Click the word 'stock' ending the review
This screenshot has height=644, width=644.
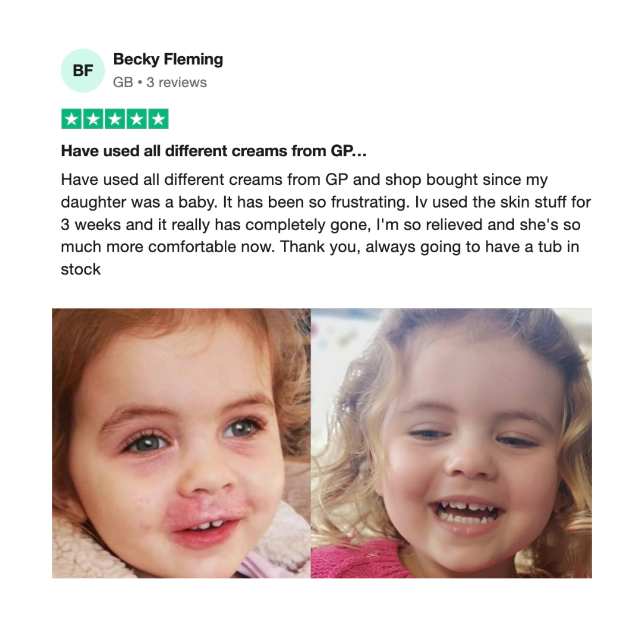(81, 270)
